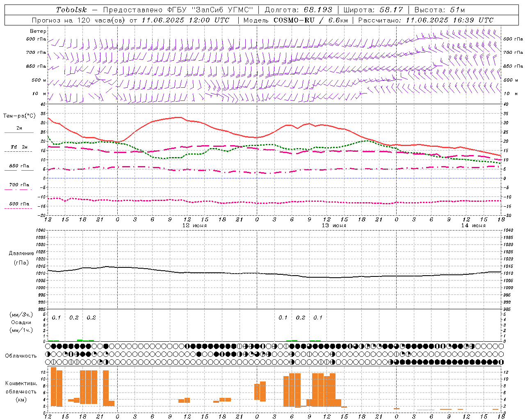Click the "Тем-ра(°C)" axis title
This screenshot has width=525, height=420.
pyautogui.click(x=19, y=116)
